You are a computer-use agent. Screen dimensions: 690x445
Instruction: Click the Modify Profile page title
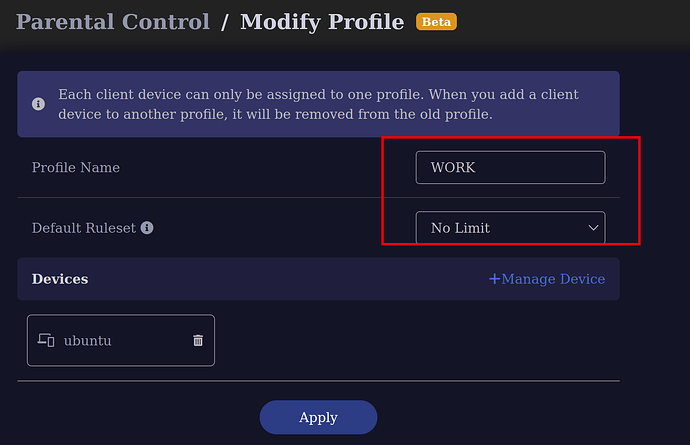[322, 22]
